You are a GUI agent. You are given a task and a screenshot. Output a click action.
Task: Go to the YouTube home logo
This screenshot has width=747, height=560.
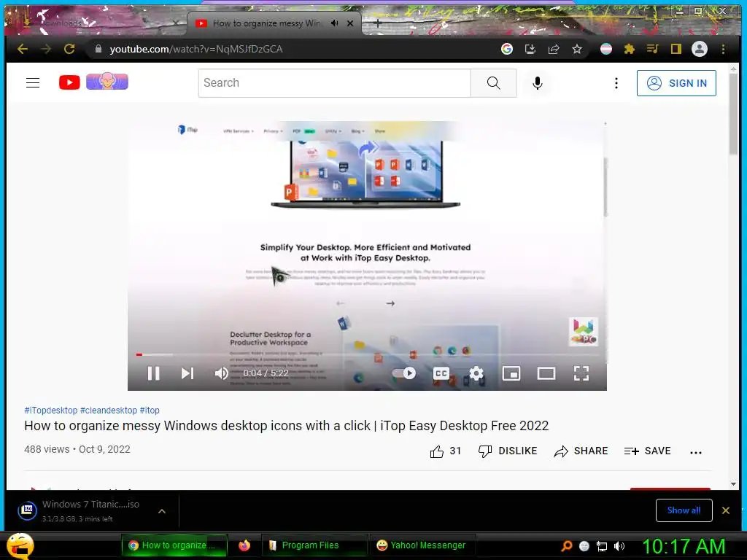(x=69, y=83)
